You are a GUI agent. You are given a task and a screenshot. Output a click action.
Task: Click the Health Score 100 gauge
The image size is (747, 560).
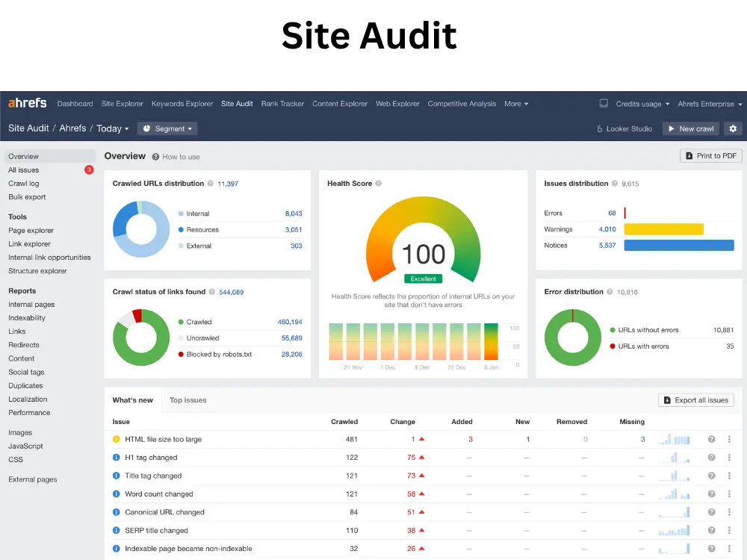pyautogui.click(x=423, y=240)
